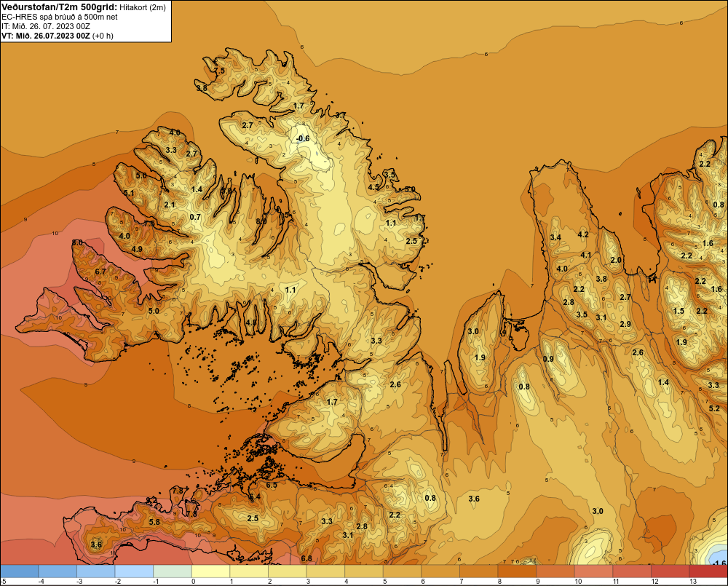The height and width of the screenshot is (586, 728).
Task: Pick the legend color between 0 and 1
Action: click(210, 571)
